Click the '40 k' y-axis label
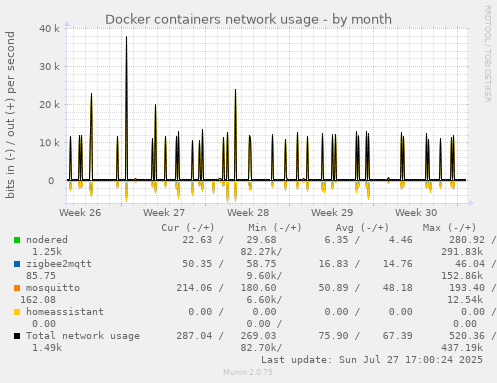 49,29
